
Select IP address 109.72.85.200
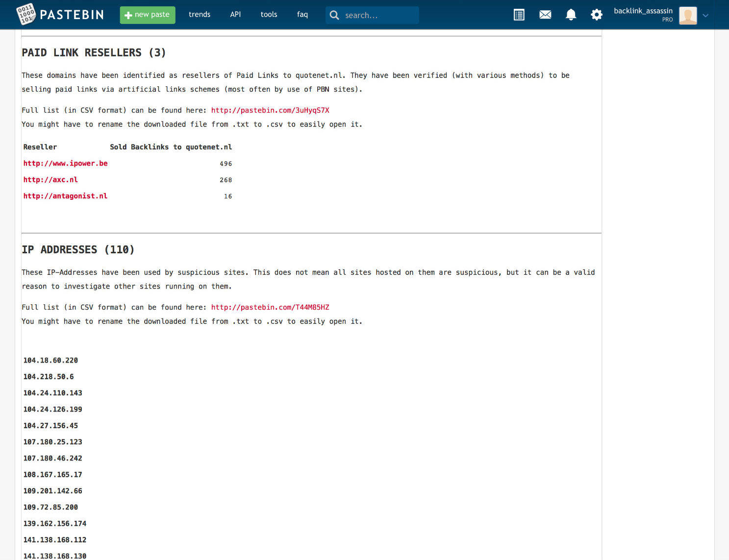pyautogui.click(x=50, y=507)
